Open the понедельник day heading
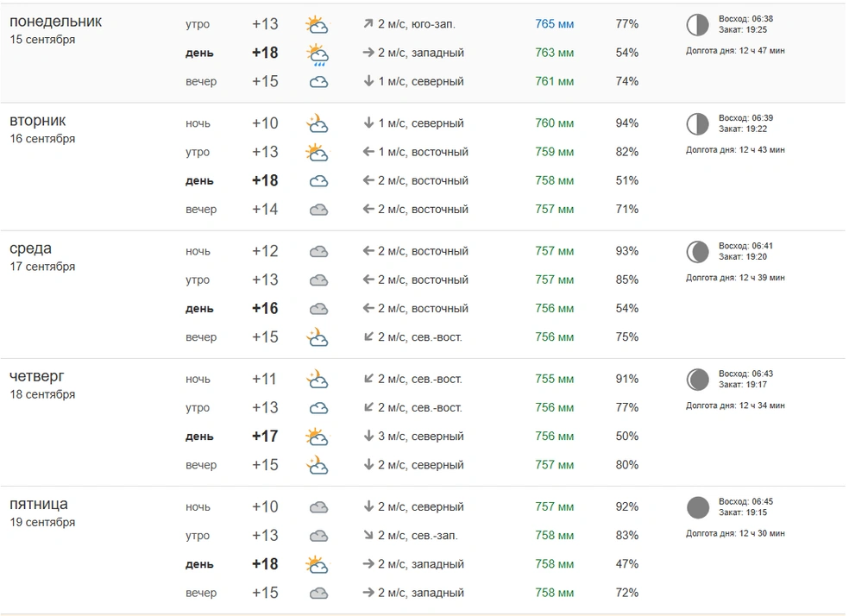849x616 pixels. pos(56,22)
